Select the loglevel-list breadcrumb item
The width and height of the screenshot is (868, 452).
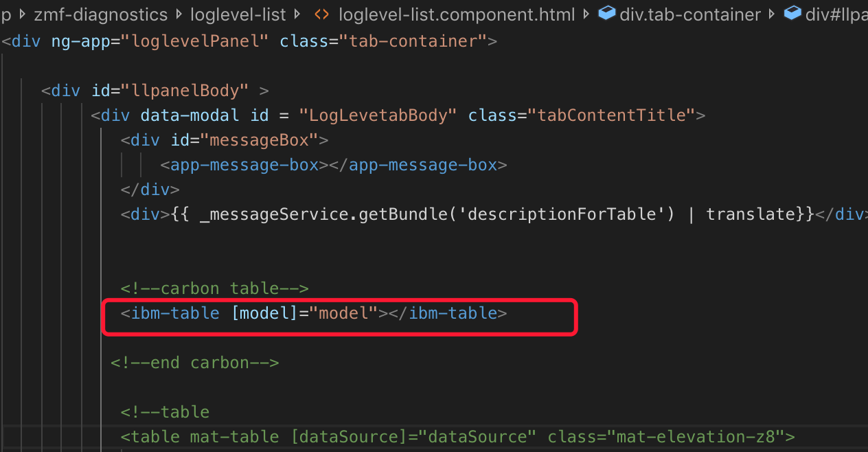(x=238, y=14)
